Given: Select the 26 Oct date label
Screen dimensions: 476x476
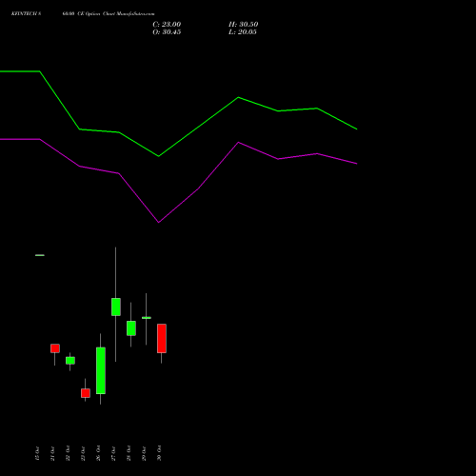Looking at the screenshot, I should tap(98, 453).
